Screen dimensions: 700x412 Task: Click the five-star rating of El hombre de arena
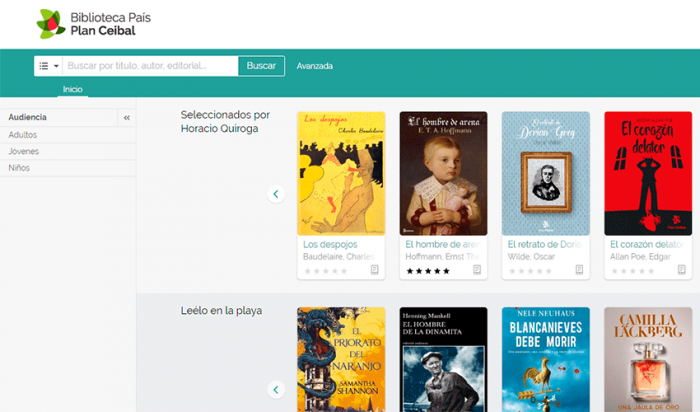[x=428, y=271]
